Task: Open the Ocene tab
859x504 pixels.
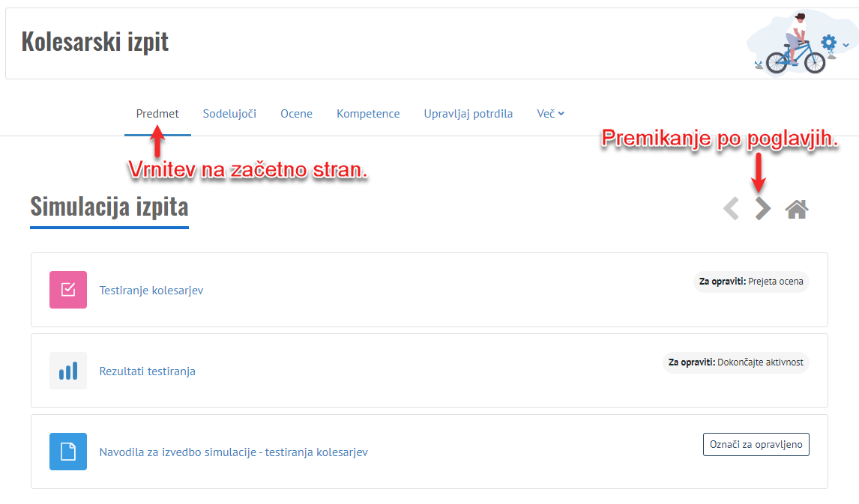Action: tap(296, 114)
